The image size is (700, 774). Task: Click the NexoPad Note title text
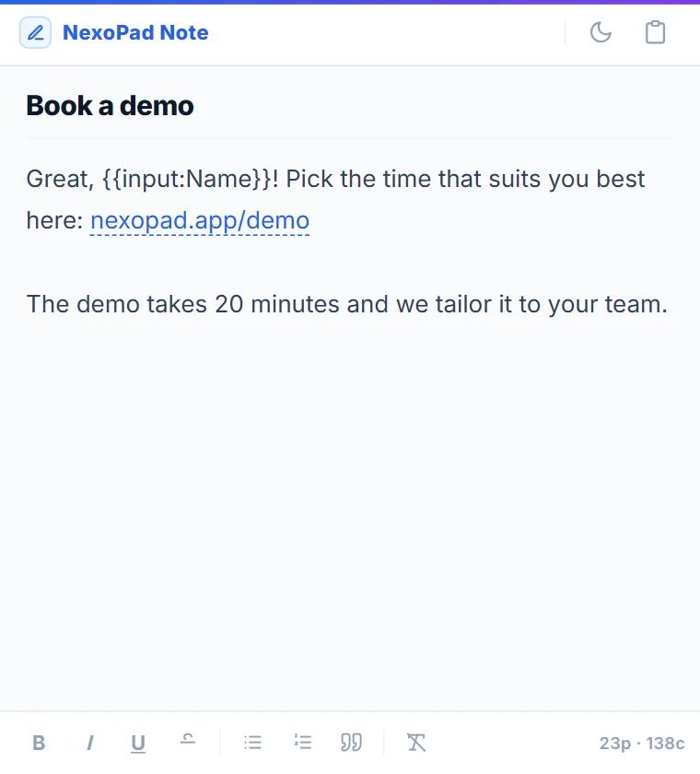pyautogui.click(x=135, y=32)
